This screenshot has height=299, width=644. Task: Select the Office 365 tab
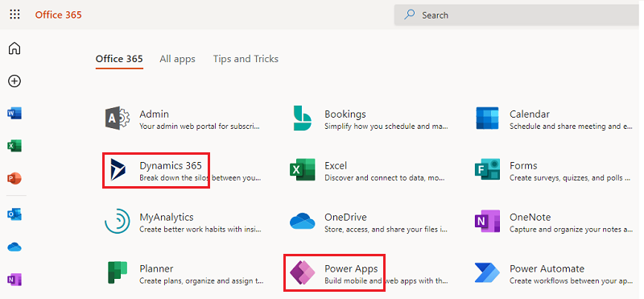pos(119,59)
